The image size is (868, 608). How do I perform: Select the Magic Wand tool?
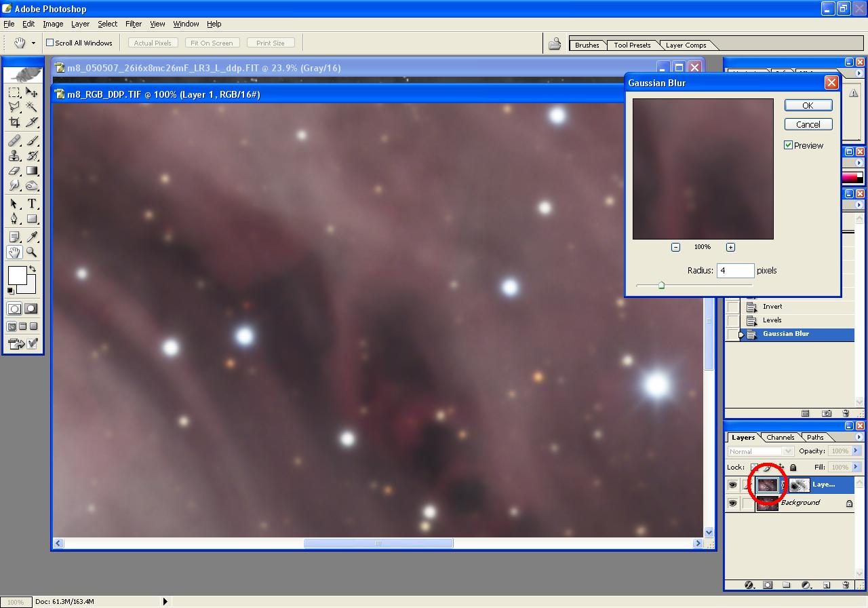tap(32, 107)
